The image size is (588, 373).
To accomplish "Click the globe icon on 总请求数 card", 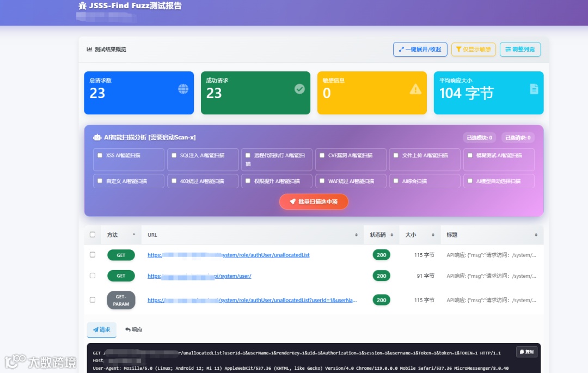I will [183, 89].
